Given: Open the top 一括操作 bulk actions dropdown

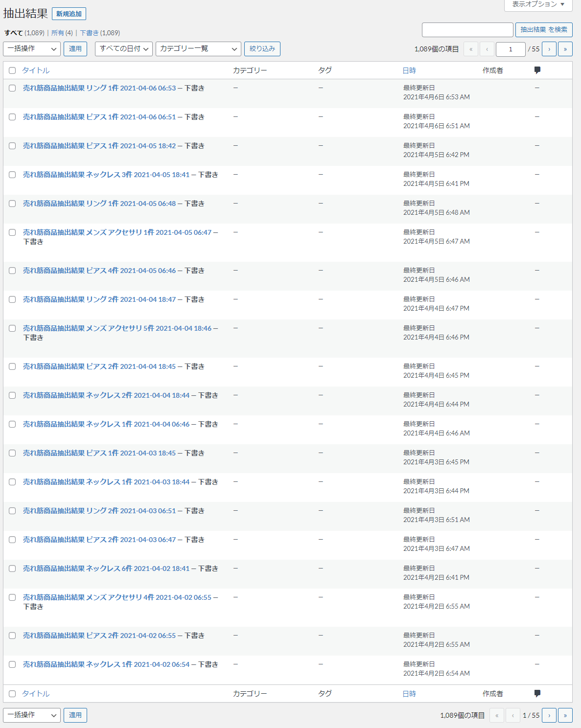Looking at the screenshot, I should (32, 49).
